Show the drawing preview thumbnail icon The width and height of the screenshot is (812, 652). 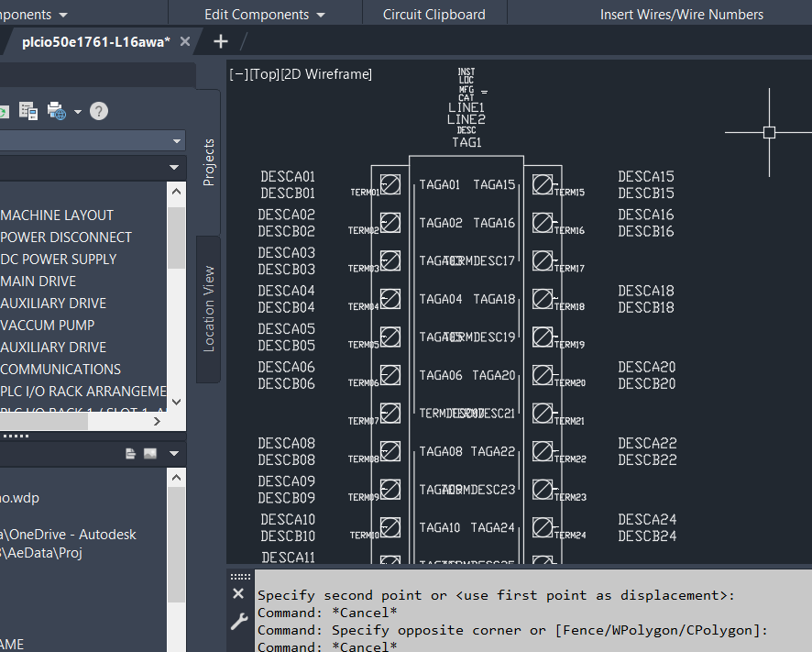150,452
